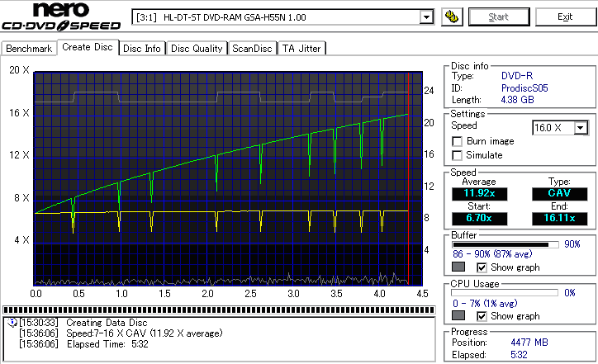Open the Disc Info tab
This screenshot has height=364, width=598.
click(142, 48)
